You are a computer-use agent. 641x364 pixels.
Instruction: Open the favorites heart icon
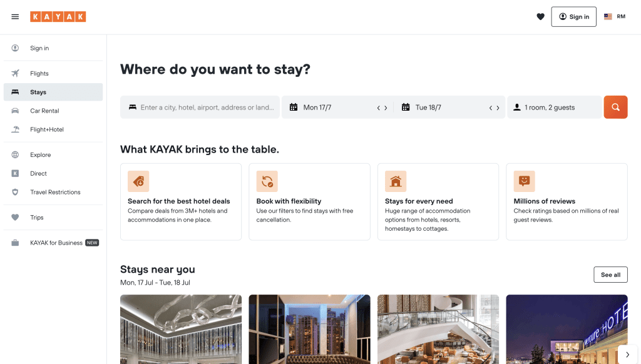[540, 16]
